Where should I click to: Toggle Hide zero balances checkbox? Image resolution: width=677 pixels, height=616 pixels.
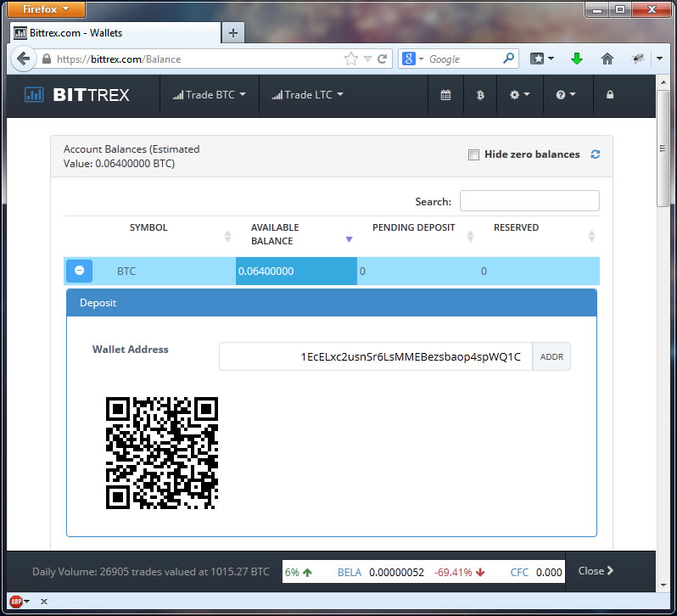point(473,154)
